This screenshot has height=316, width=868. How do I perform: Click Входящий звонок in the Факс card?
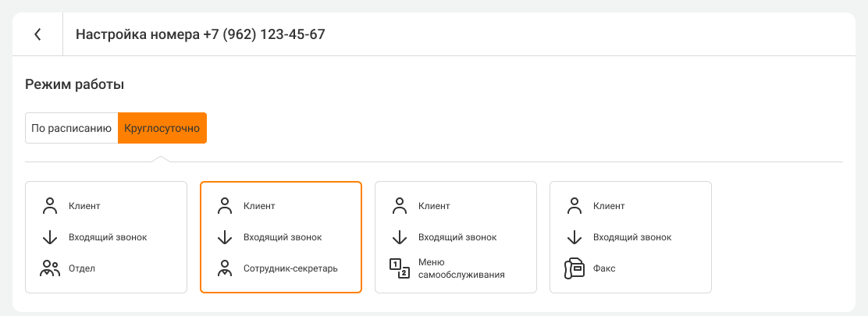pos(632,237)
